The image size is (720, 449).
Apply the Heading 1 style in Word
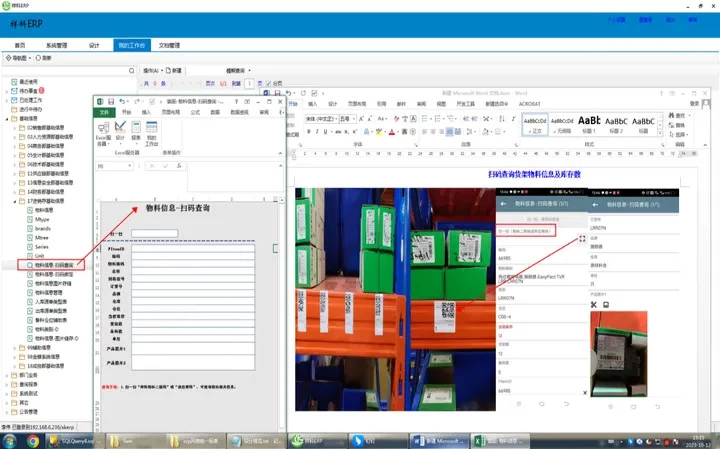590,124
